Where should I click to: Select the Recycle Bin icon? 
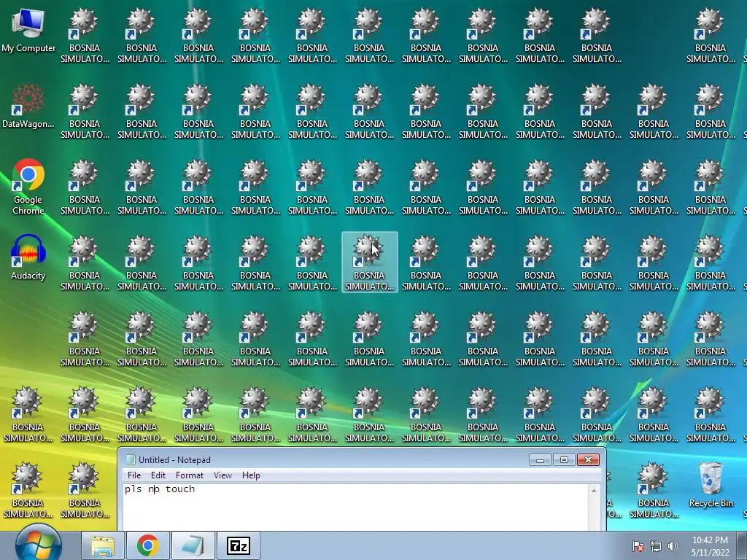click(x=711, y=485)
